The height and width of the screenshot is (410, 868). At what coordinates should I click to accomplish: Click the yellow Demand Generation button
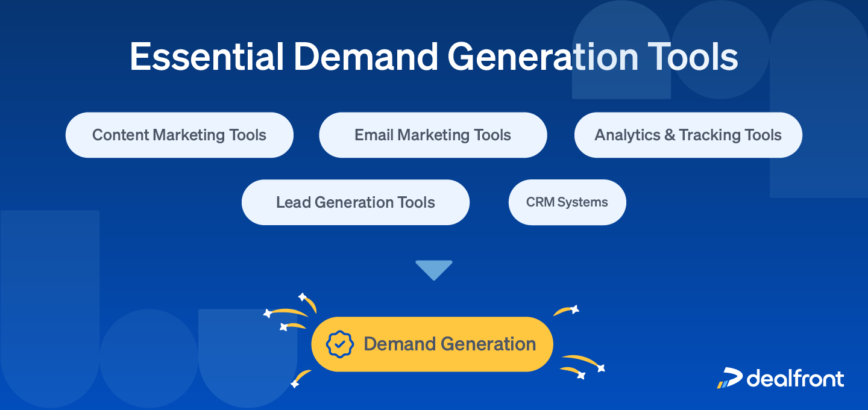pos(432,344)
